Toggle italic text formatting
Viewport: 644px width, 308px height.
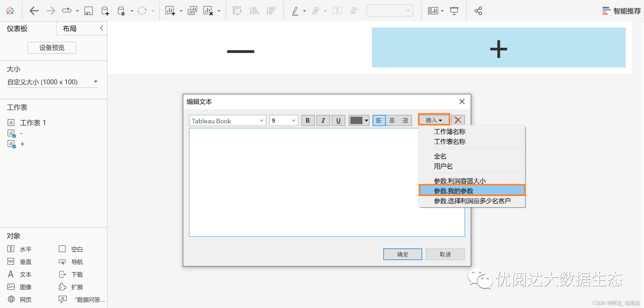(323, 120)
